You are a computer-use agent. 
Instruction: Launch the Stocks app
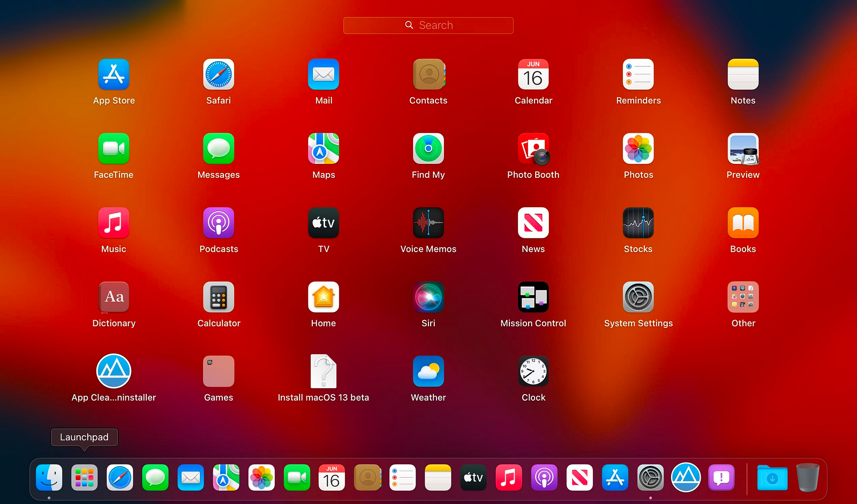tap(638, 223)
